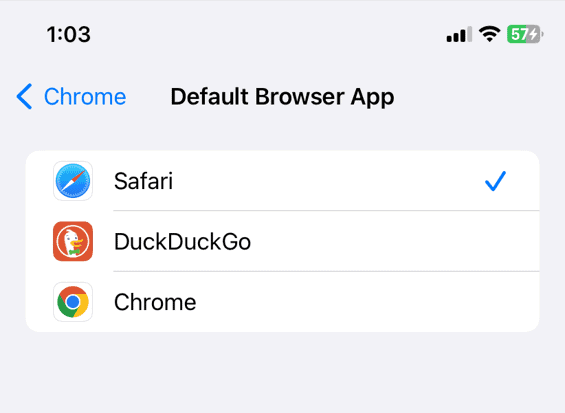This screenshot has width=565, height=413.
Task: Tap empty right side of Chrome row
Action: (x=368, y=302)
